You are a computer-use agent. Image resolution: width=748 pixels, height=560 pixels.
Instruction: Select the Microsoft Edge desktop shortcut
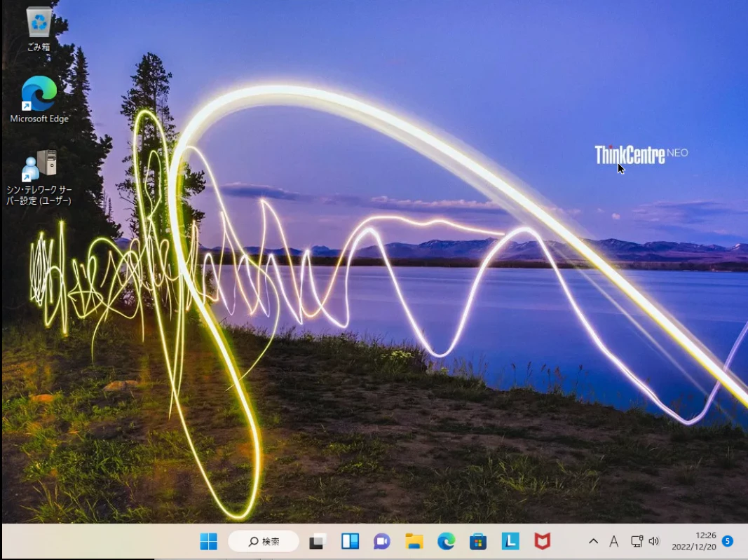(x=39, y=100)
